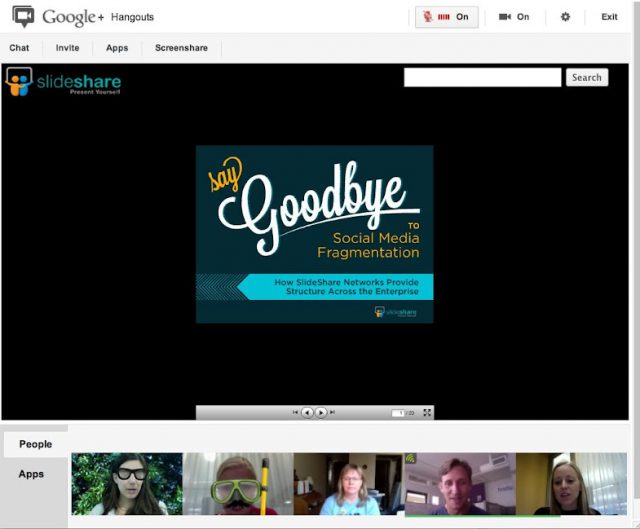
Task: Open the Chat panel
Action: coord(19,48)
